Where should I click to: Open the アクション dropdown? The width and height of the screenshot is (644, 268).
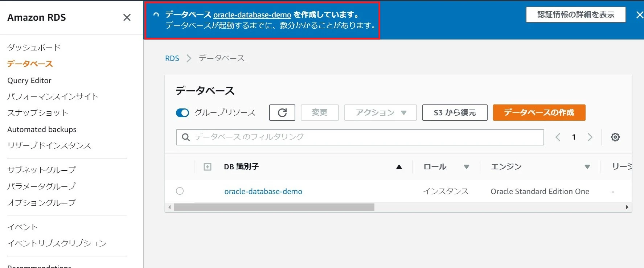[381, 112]
